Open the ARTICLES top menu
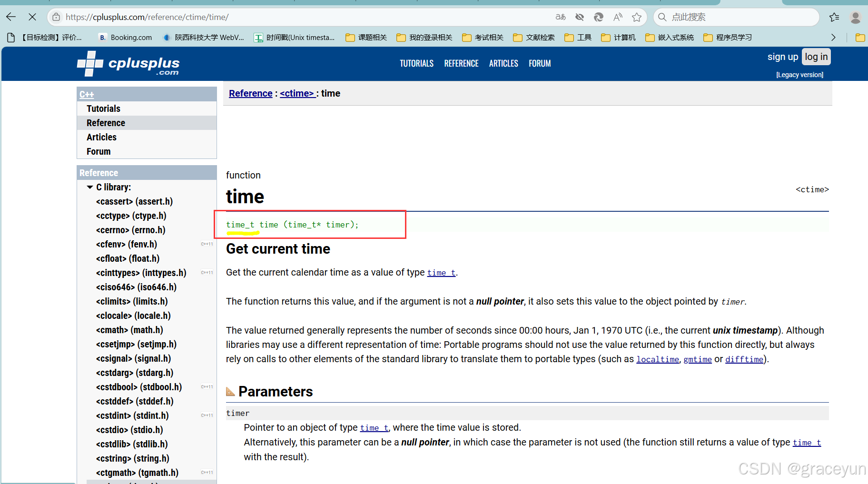Viewport: 868px width, 484px height. (503, 63)
